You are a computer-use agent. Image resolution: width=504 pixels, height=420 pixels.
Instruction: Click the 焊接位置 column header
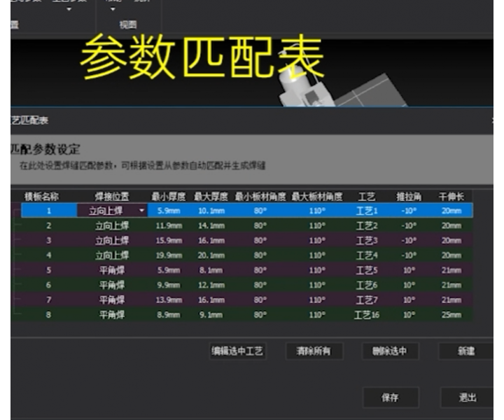[112, 197]
